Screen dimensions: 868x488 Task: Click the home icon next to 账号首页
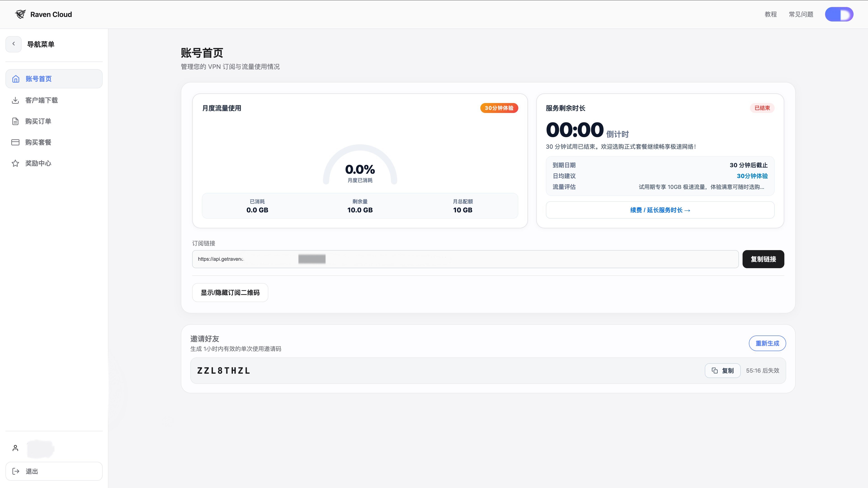coord(16,79)
